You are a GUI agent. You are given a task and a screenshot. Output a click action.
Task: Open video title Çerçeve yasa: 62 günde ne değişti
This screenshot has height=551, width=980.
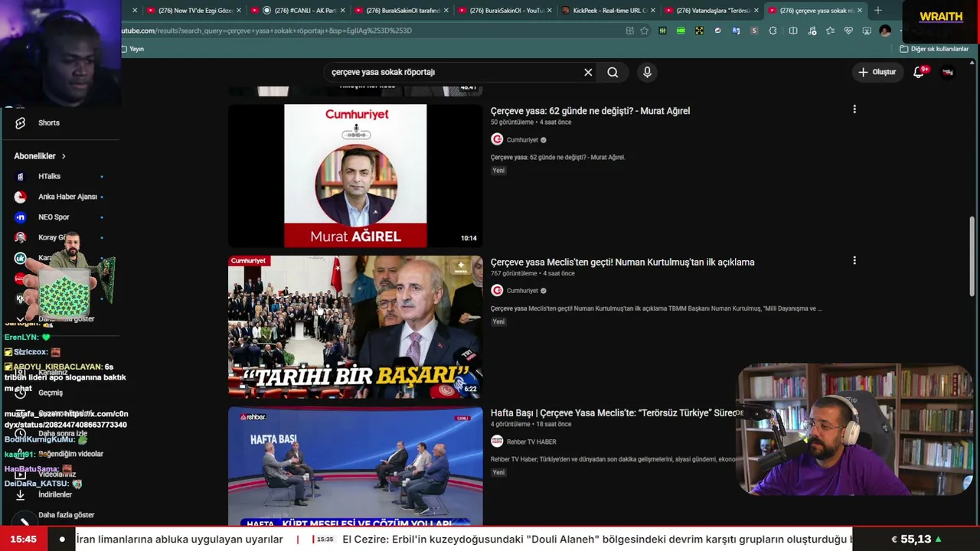click(590, 111)
